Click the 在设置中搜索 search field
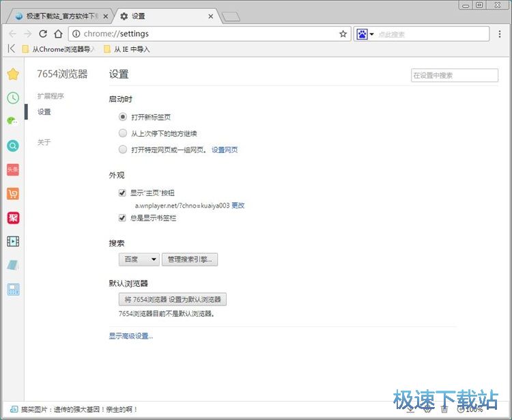 (455, 75)
